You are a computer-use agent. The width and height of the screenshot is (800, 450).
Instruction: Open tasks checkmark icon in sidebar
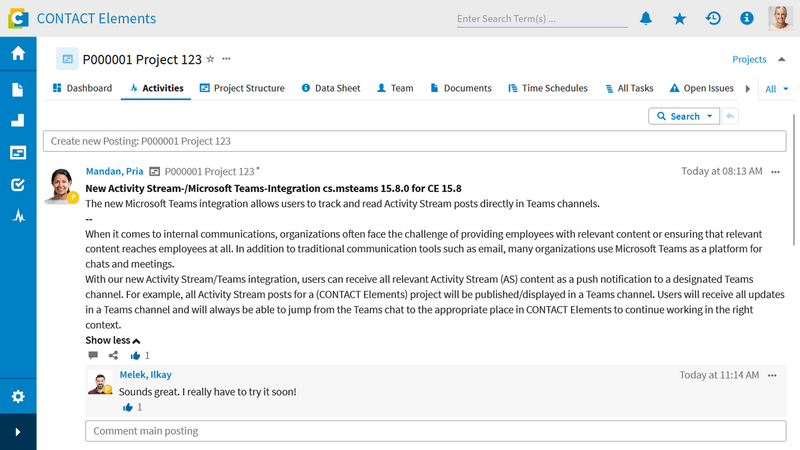pos(18,185)
